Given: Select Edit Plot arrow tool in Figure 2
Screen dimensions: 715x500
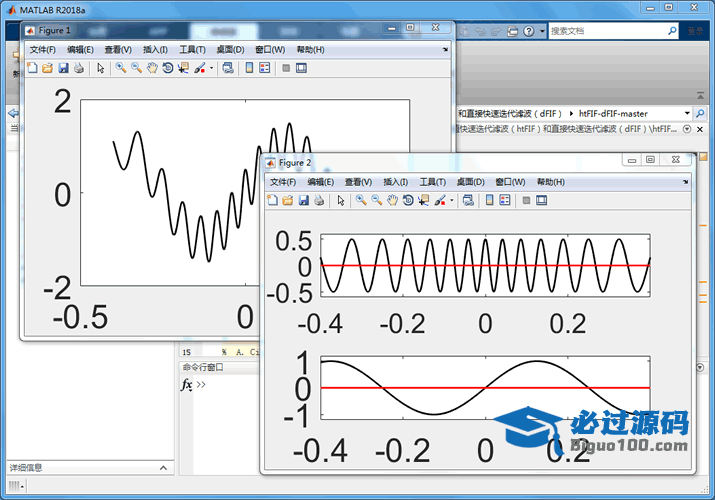Looking at the screenshot, I should point(341,201).
